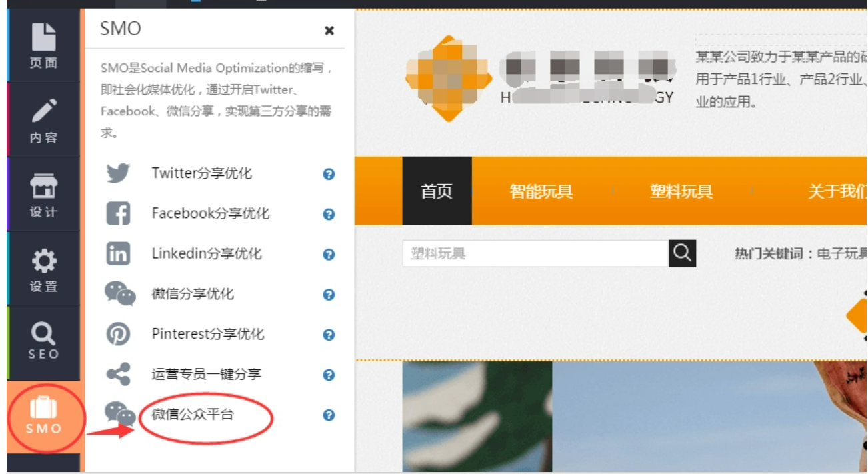Open the 内容 (Content) pencil icon section

pyautogui.click(x=43, y=121)
